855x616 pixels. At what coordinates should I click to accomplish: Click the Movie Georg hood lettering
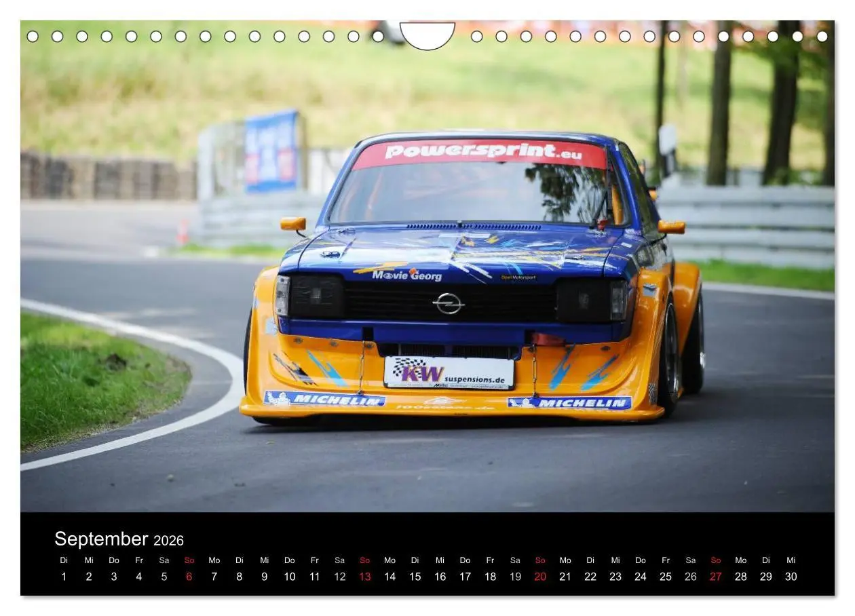click(x=407, y=275)
